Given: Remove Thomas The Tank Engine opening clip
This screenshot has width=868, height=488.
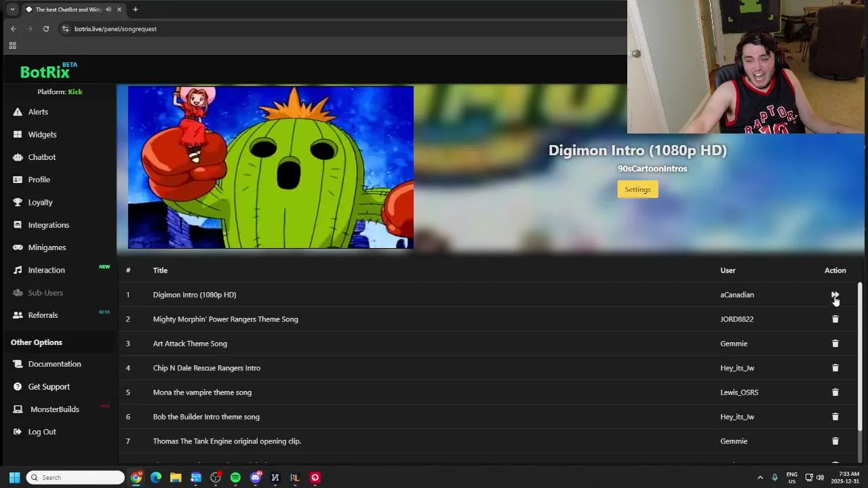Looking at the screenshot, I should tap(835, 441).
